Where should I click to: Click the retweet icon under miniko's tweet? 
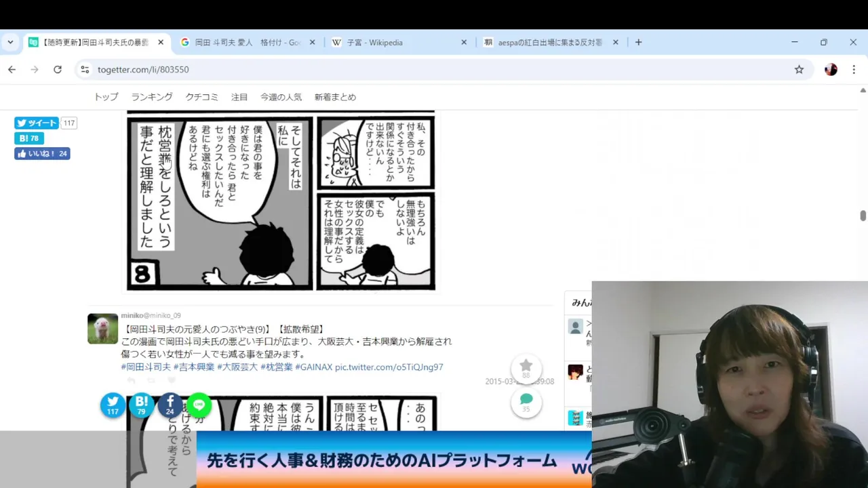click(x=151, y=381)
